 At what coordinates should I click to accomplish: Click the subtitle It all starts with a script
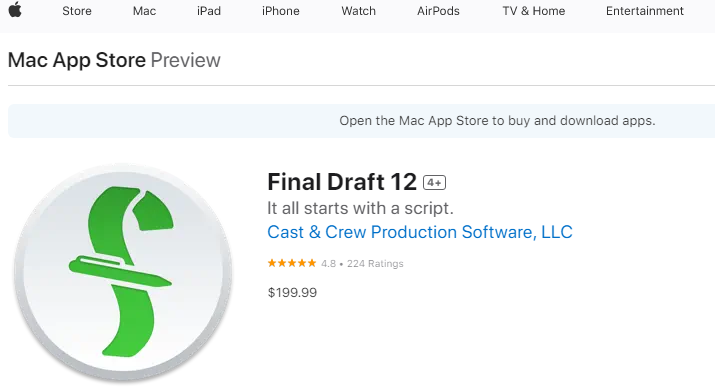360,208
